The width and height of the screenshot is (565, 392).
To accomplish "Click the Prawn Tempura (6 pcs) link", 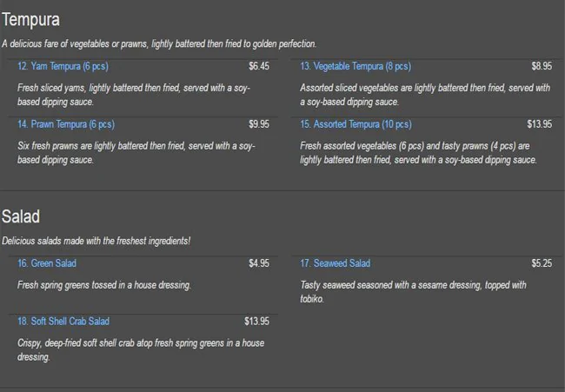I will coord(66,124).
